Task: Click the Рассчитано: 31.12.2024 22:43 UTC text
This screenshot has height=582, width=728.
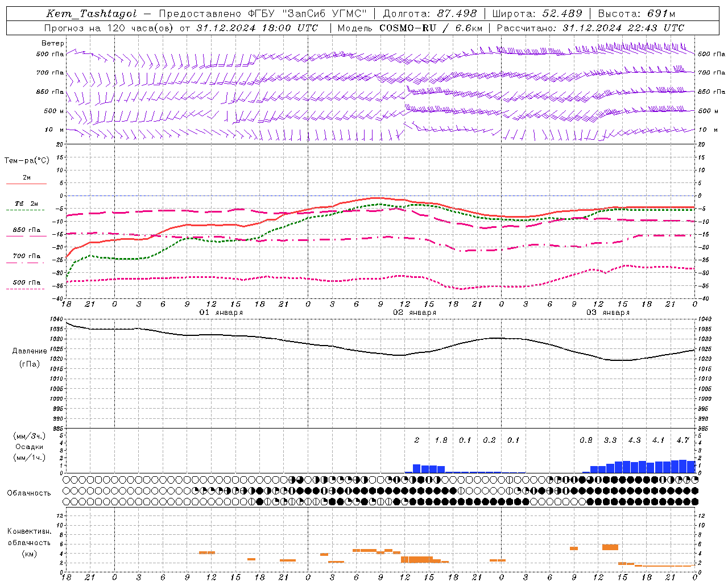Action: (590, 28)
